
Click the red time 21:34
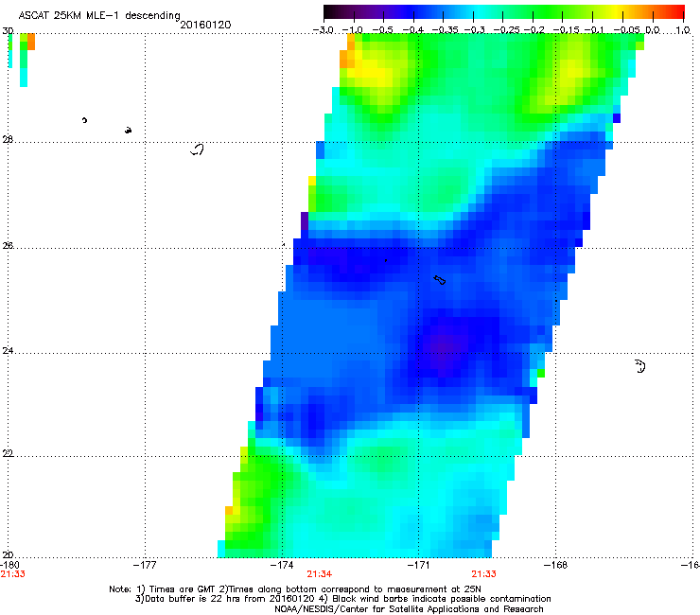click(x=319, y=574)
